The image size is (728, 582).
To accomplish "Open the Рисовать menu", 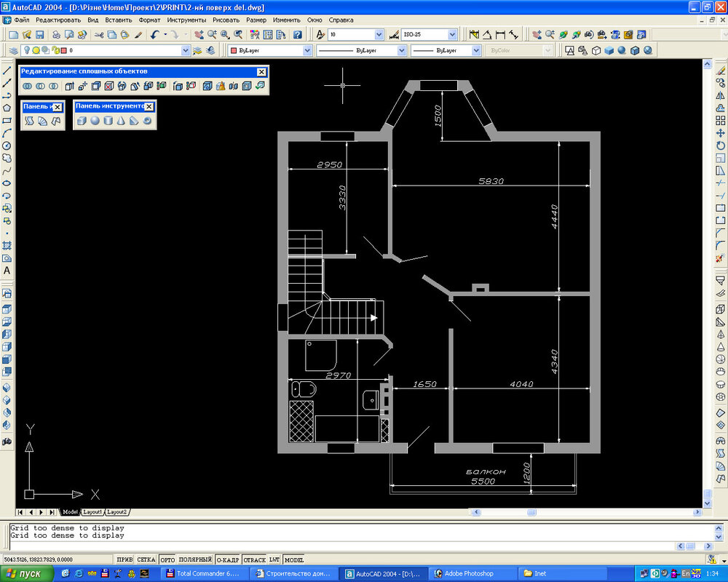I will (225, 20).
